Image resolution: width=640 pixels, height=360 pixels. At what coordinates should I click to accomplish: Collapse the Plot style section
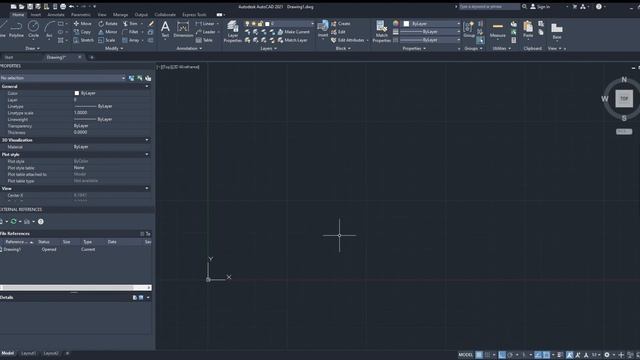tap(147, 155)
